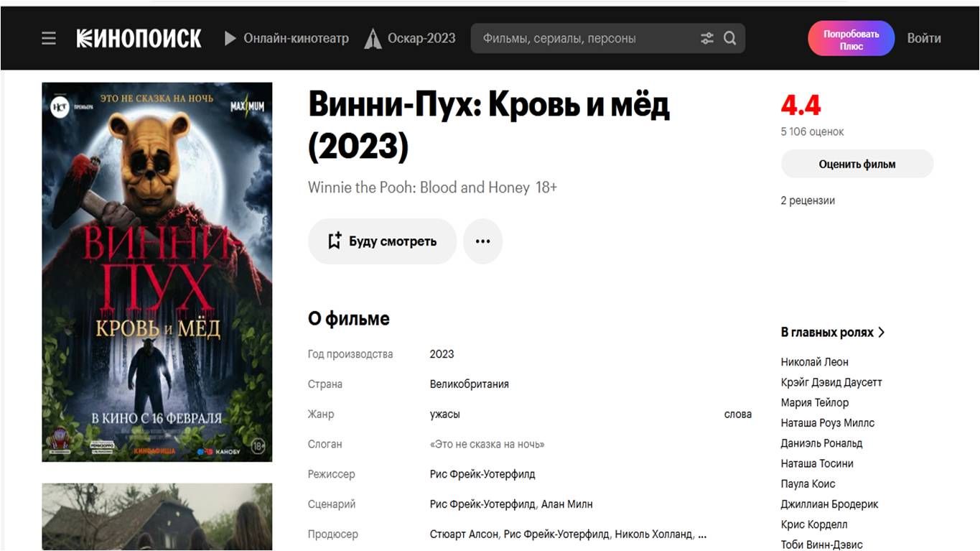Expand the В главных ролях cast list
Image resolution: width=980 pixels, height=551 pixels.
tap(833, 333)
